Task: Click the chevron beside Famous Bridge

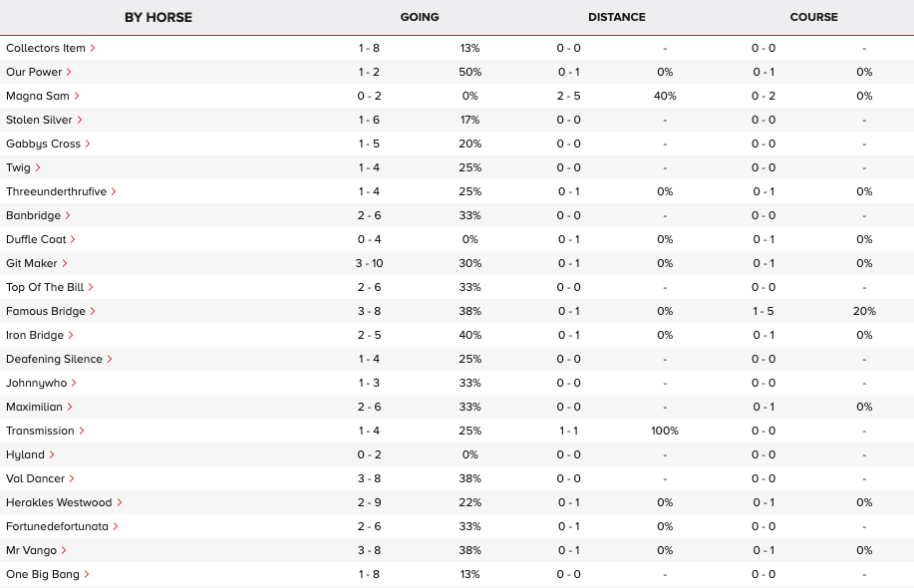Action: [x=93, y=311]
